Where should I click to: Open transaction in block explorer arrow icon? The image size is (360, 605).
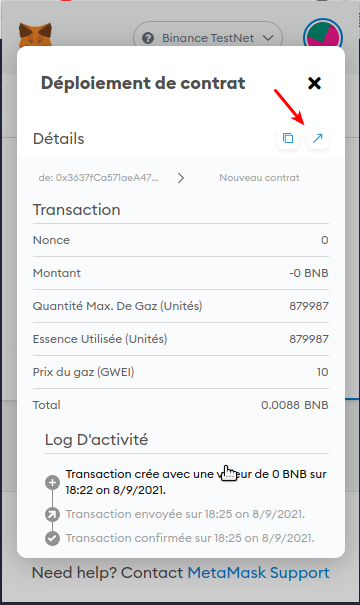point(318,138)
